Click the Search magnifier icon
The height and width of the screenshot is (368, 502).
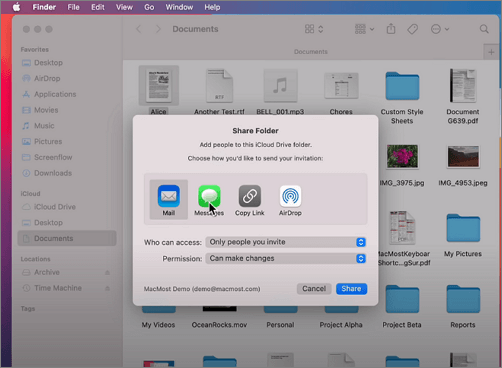click(484, 29)
